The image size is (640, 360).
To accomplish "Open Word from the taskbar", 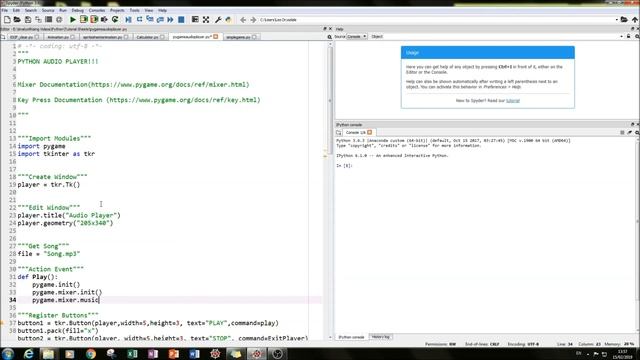I will click(x=194, y=354).
